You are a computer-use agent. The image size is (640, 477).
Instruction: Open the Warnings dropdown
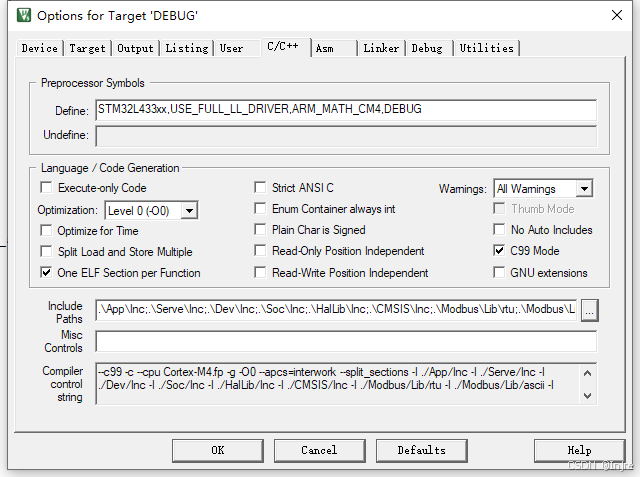click(x=584, y=189)
